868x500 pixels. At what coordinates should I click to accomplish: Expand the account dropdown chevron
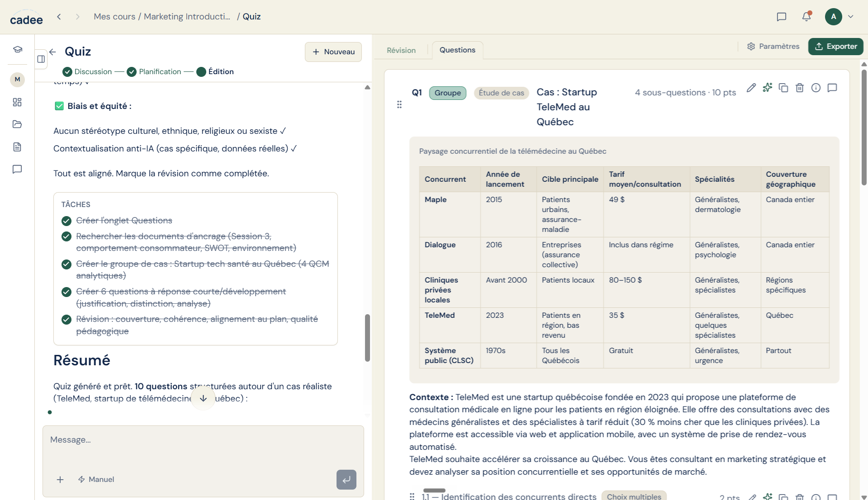click(x=851, y=17)
